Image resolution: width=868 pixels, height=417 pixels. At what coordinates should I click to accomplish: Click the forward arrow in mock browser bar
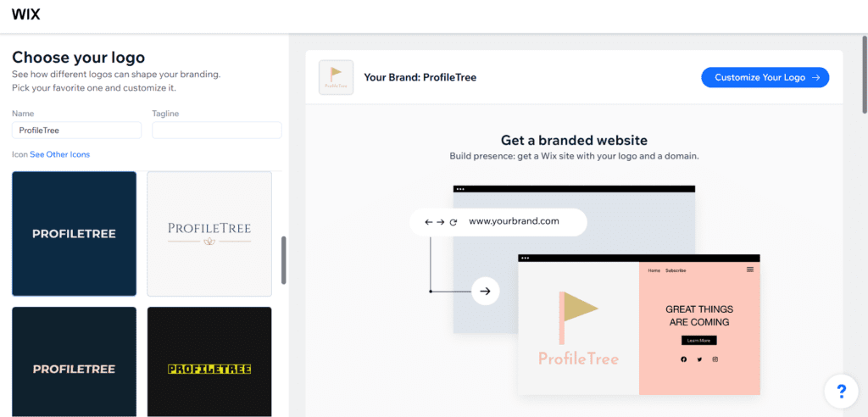441,222
